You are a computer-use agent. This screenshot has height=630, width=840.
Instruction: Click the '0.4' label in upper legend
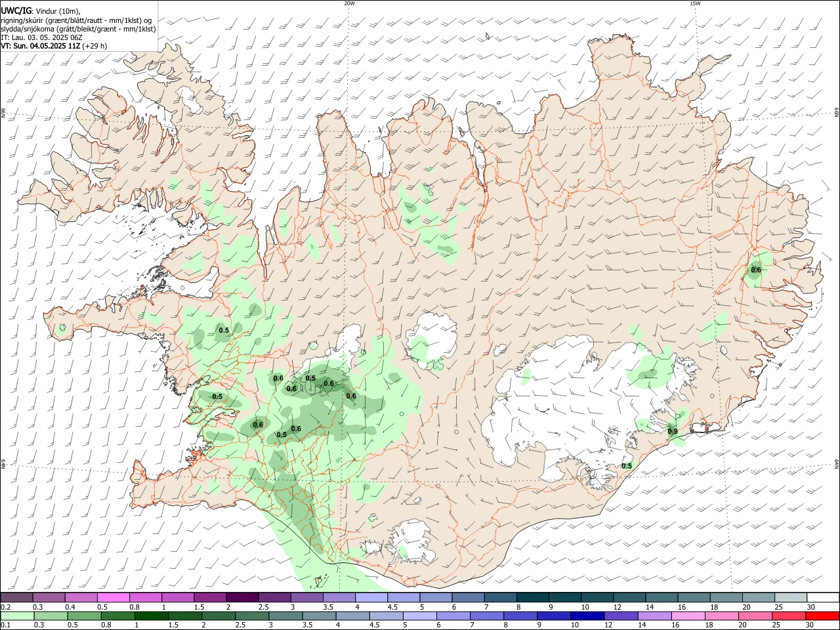(x=70, y=607)
